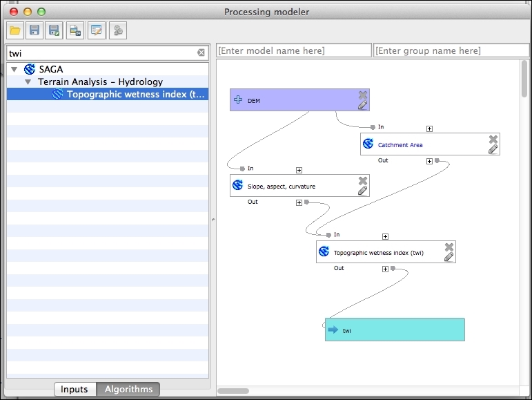Save the model with floppy icon
The width and height of the screenshot is (532, 400).
pyautogui.click(x=35, y=30)
